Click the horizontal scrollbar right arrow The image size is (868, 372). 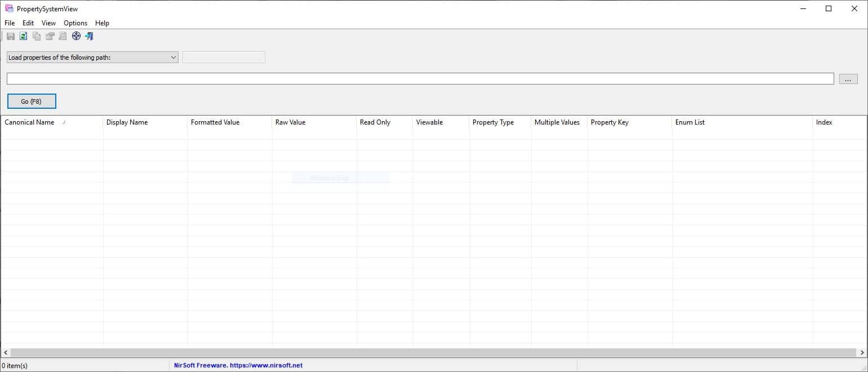click(861, 352)
